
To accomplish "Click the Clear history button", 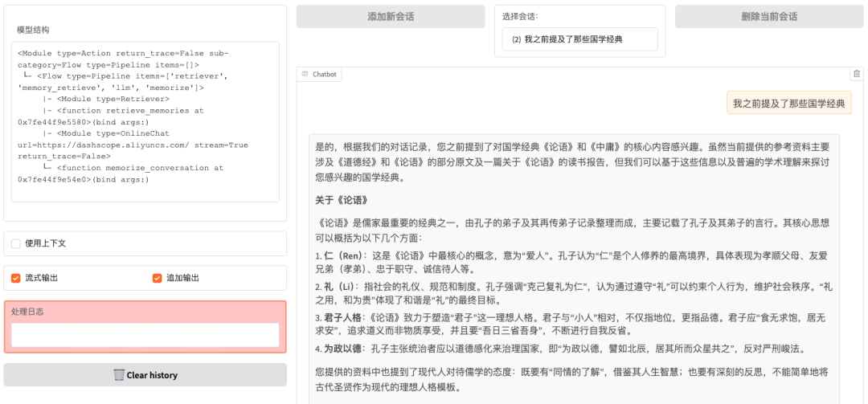I will point(145,374).
